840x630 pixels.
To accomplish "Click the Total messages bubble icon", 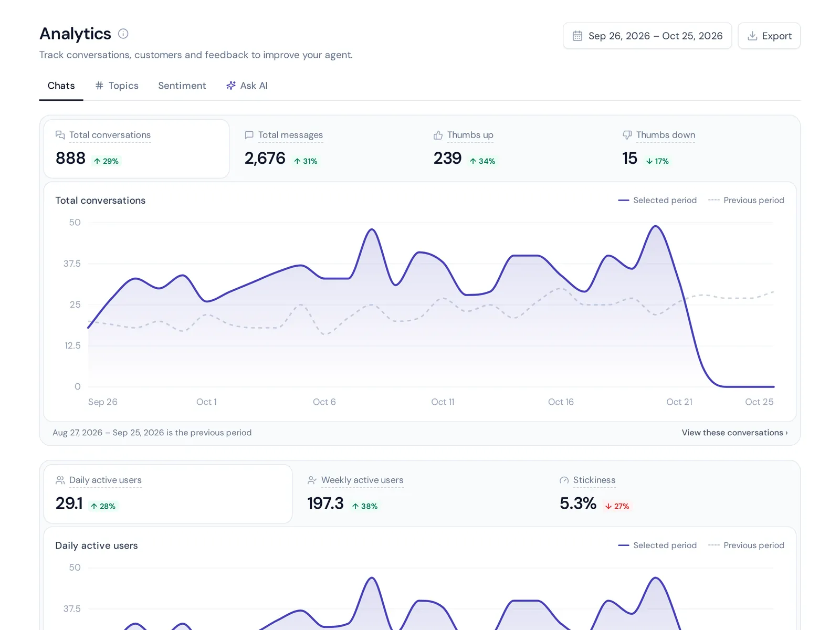I will tap(249, 135).
